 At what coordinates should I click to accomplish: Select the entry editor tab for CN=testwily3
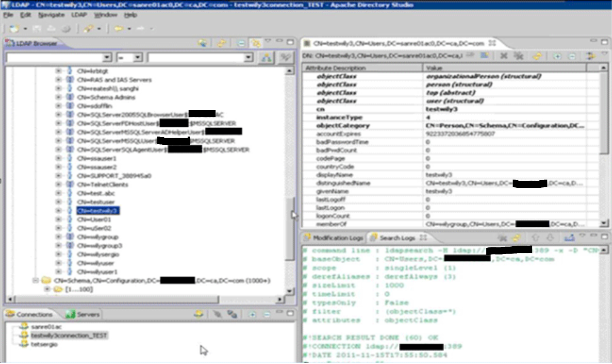(400, 43)
